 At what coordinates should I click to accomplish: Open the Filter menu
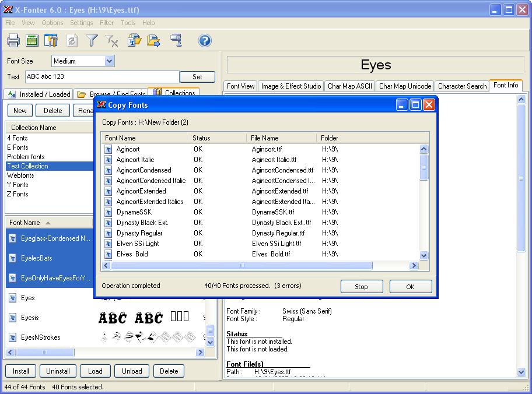[107, 23]
